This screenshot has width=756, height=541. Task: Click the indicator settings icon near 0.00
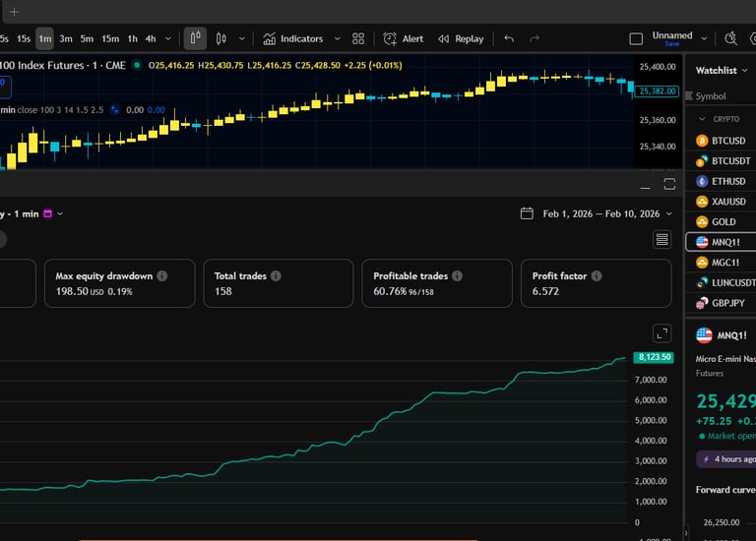(x=115, y=110)
